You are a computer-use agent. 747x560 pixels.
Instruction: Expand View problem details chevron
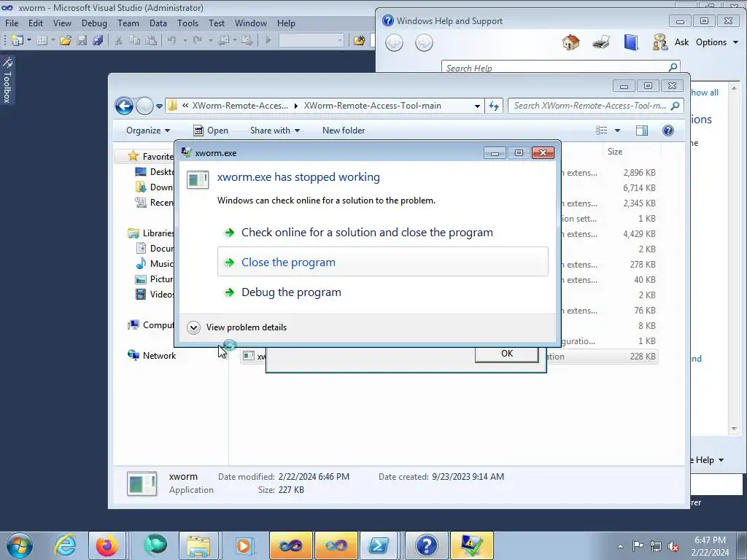point(193,327)
